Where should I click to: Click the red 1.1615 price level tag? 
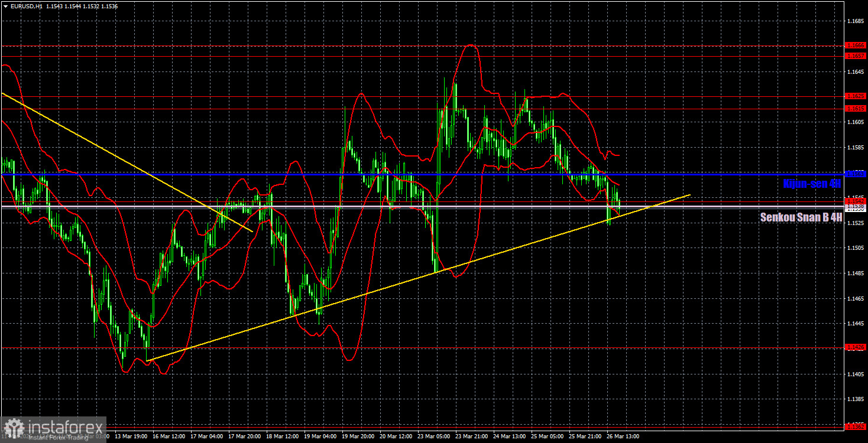click(856, 109)
